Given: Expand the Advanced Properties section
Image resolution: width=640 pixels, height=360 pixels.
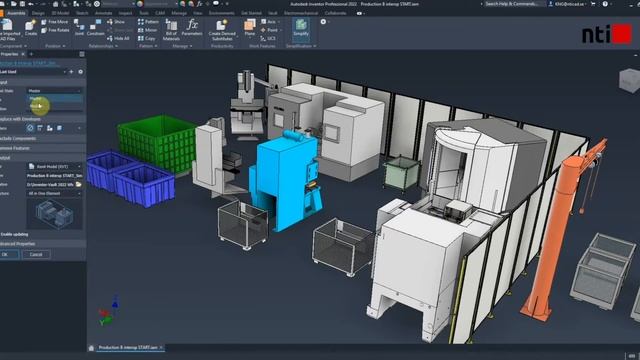Looking at the screenshot, I should click(x=43, y=244).
